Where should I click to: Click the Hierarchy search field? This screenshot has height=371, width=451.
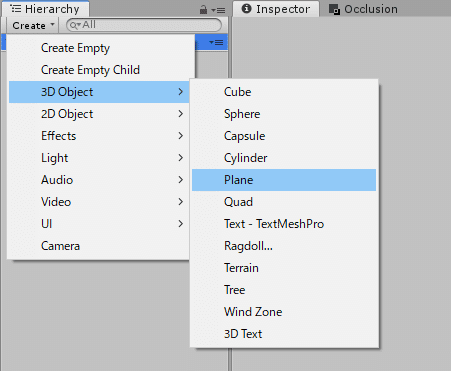click(144, 25)
